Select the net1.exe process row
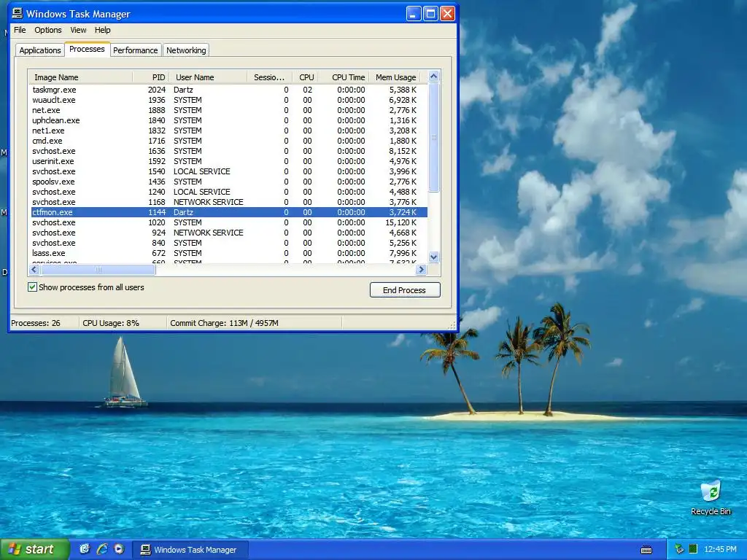747x560 pixels. pos(229,131)
